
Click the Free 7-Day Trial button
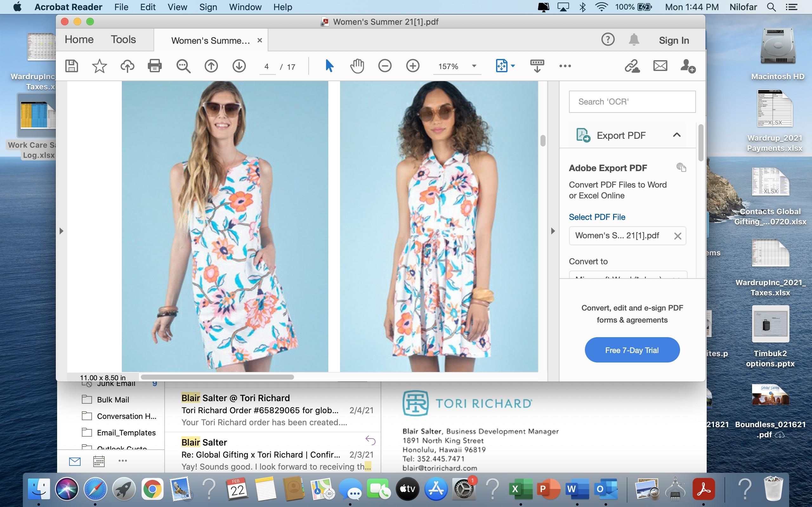point(632,350)
